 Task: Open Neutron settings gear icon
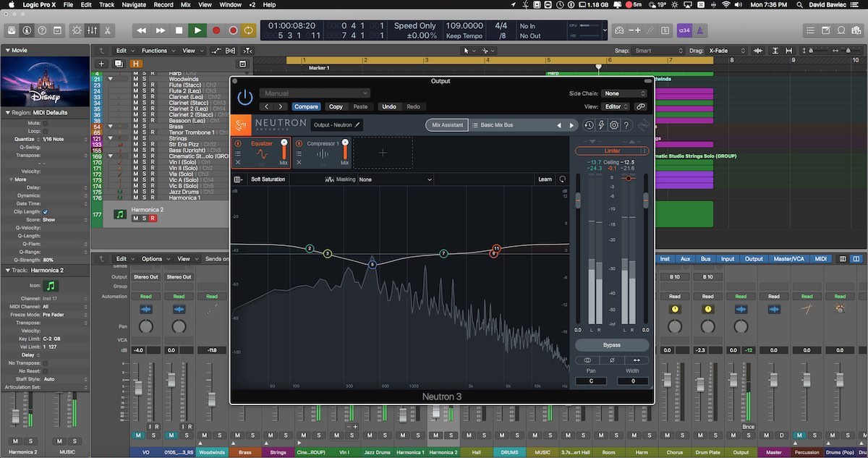coord(614,125)
